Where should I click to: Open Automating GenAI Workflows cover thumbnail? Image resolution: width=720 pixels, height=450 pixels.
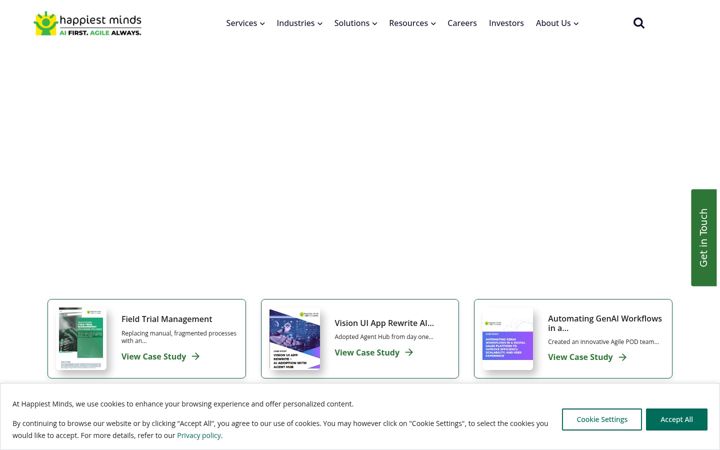coord(507,339)
